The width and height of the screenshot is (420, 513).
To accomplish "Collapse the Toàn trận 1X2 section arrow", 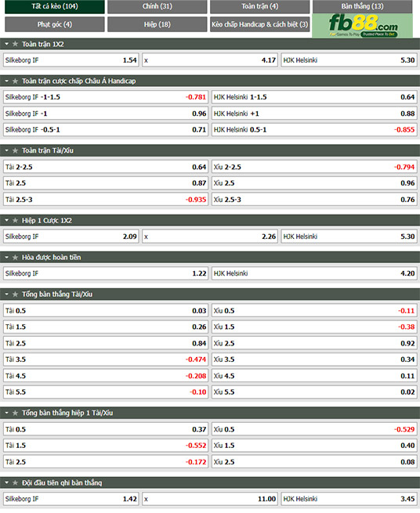I will click(6, 44).
